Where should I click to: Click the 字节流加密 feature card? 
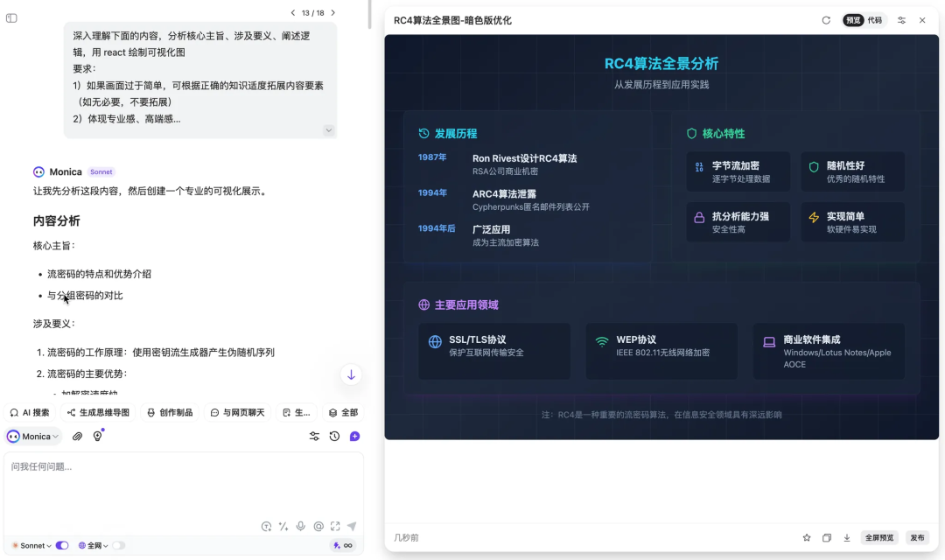[738, 171]
